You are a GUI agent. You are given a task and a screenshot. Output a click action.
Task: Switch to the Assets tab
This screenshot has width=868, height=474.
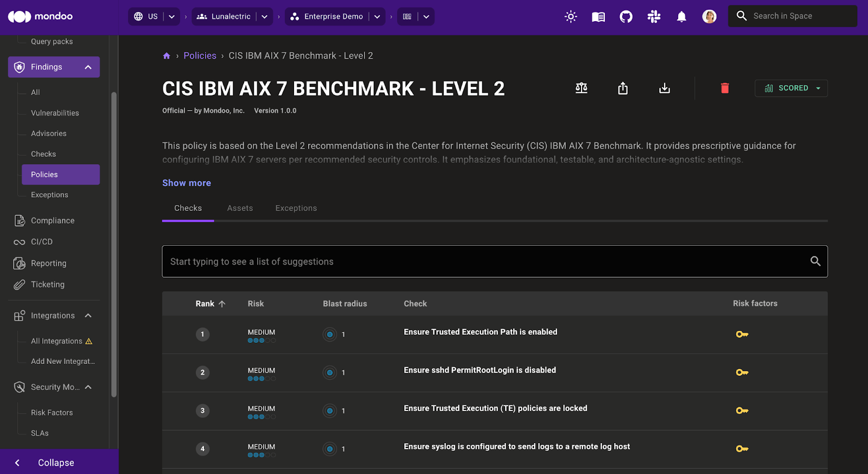point(240,208)
